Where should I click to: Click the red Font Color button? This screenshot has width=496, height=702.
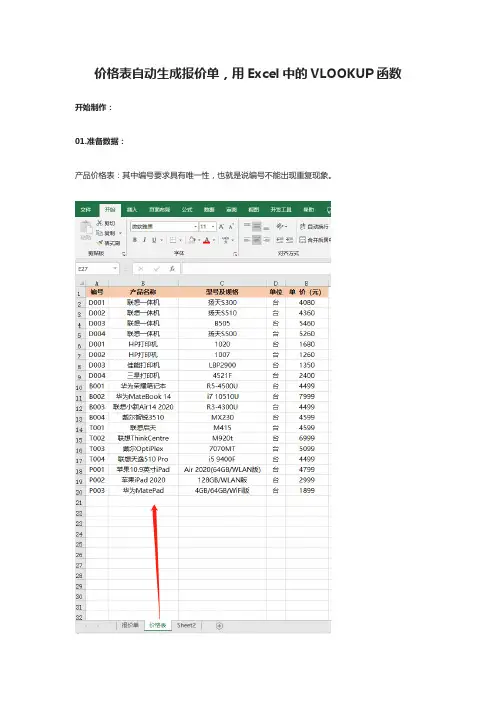(x=206, y=240)
